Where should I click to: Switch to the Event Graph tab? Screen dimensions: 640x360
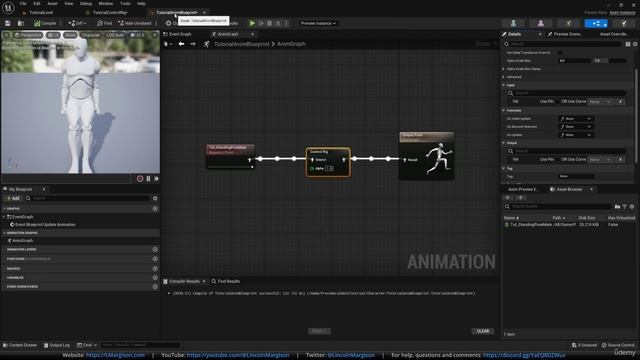[180, 34]
